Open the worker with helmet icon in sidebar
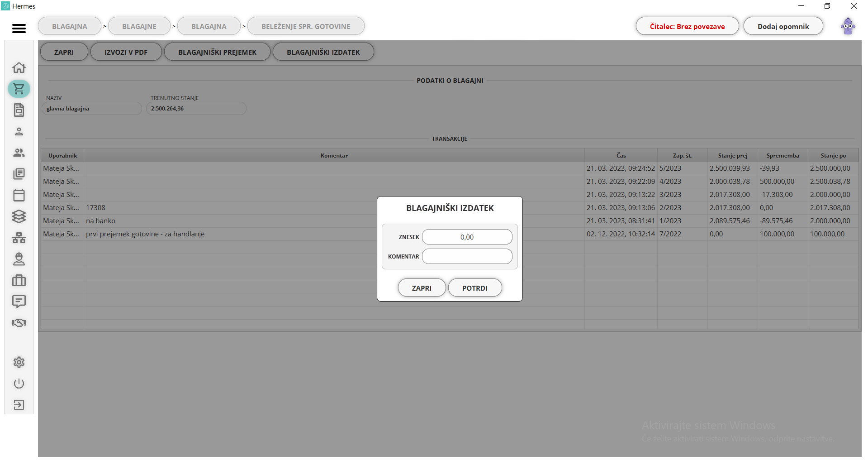 (19, 259)
